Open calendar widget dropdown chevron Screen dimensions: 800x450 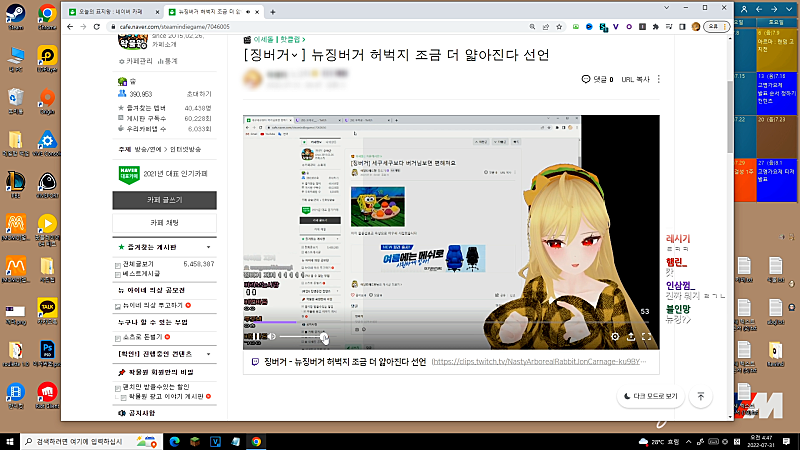click(789, 9)
